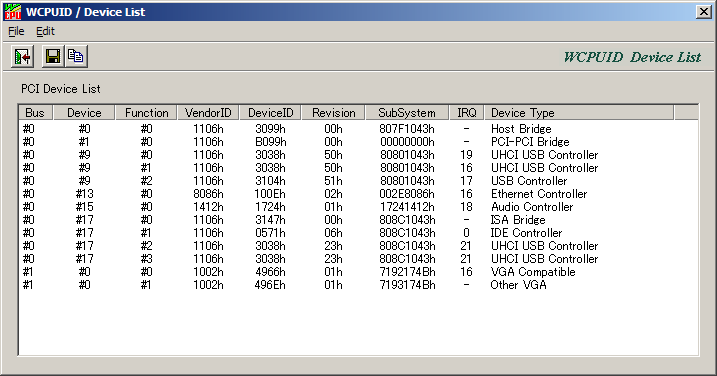This screenshot has height=376, width=717.
Task: Click vendor ID 8086h
Action: point(208,194)
